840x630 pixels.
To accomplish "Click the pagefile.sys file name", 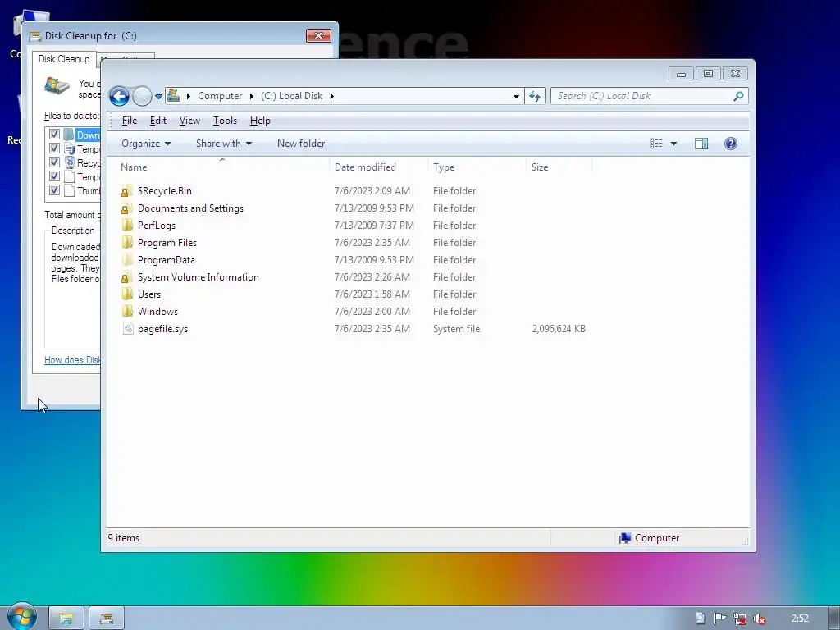I will coord(163,329).
